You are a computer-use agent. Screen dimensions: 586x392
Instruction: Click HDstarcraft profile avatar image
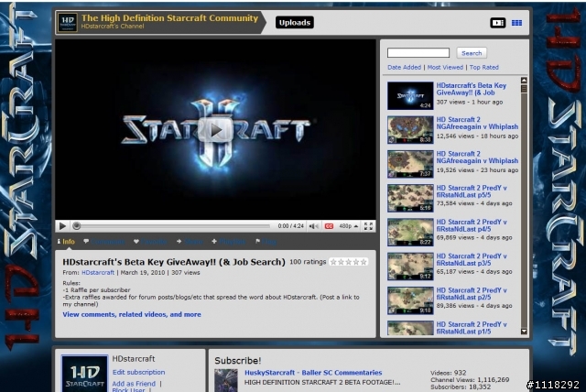[x=85, y=374]
